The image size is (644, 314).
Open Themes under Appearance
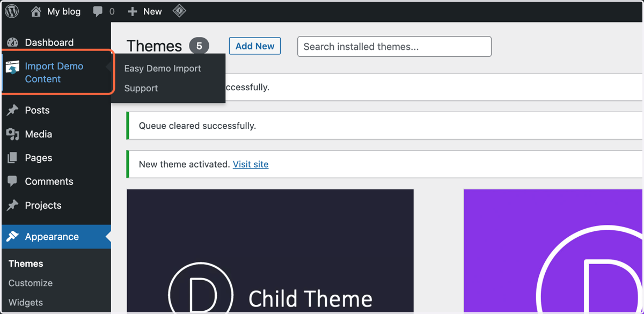click(26, 264)
